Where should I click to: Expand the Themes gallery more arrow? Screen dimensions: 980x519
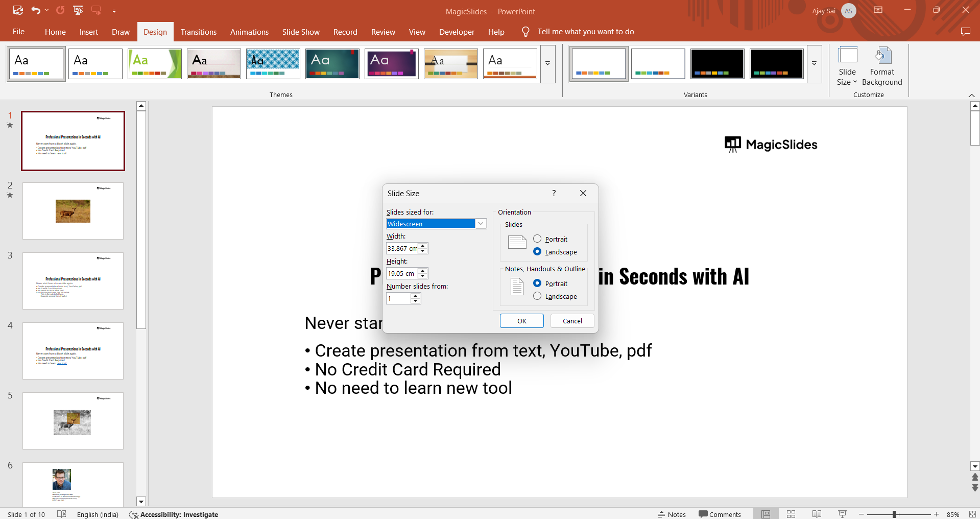tap(547, 64)
